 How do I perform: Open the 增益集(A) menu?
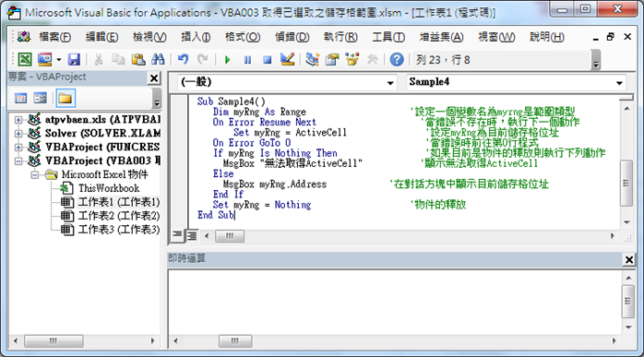click(441, 37)
